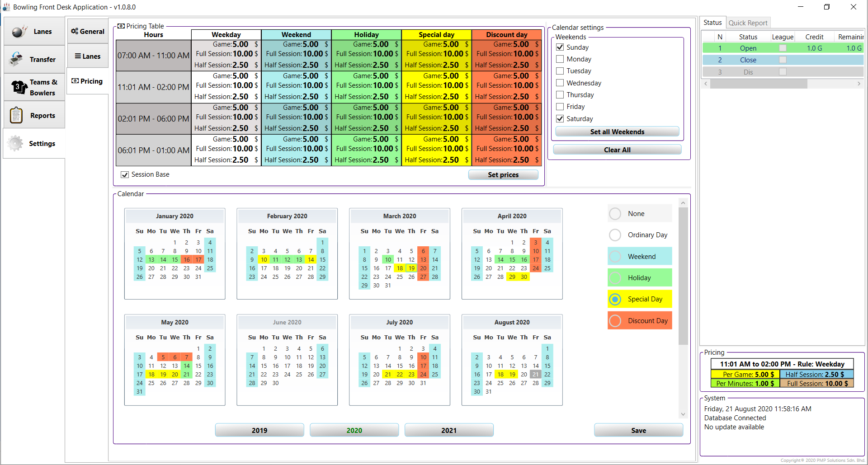
Task: Click the Teams & Bowlers shirt icon
Action: click(x=19, y=87)
